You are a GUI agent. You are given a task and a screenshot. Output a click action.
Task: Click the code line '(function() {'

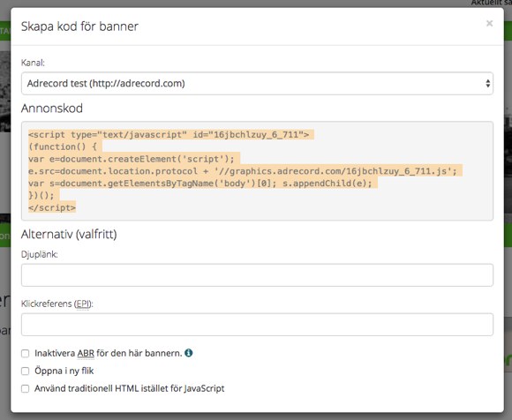pos(63,146)
